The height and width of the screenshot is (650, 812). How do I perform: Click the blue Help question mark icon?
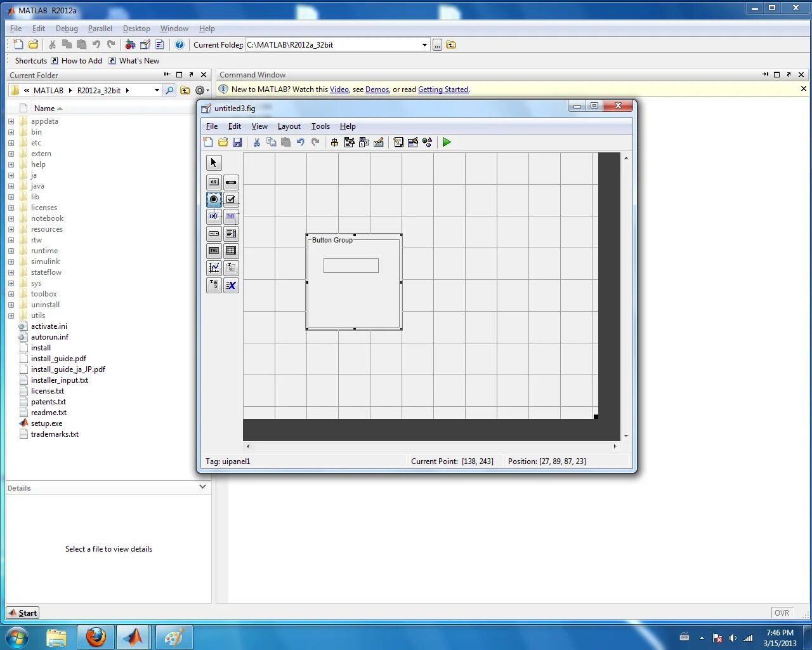coord(180,44)
